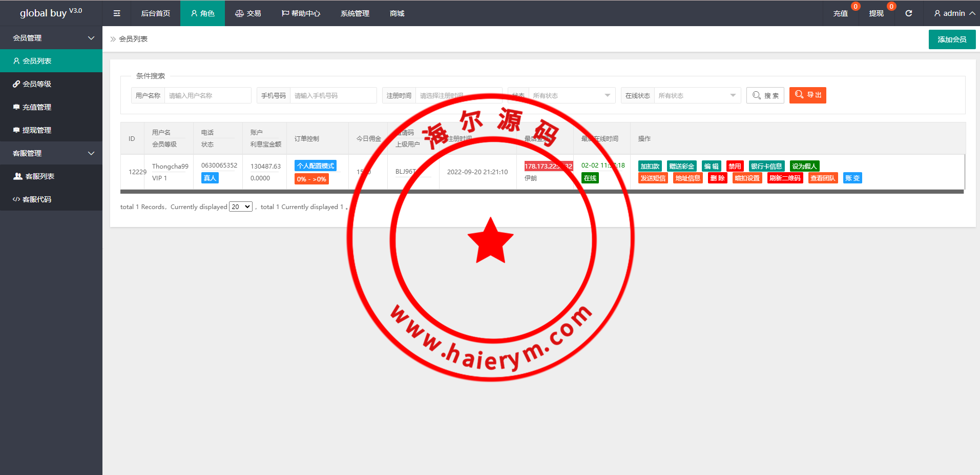Viewport: 980px width, 475px height.
Task: Click the refresh icon in top bar
Action: pos(908,13)
